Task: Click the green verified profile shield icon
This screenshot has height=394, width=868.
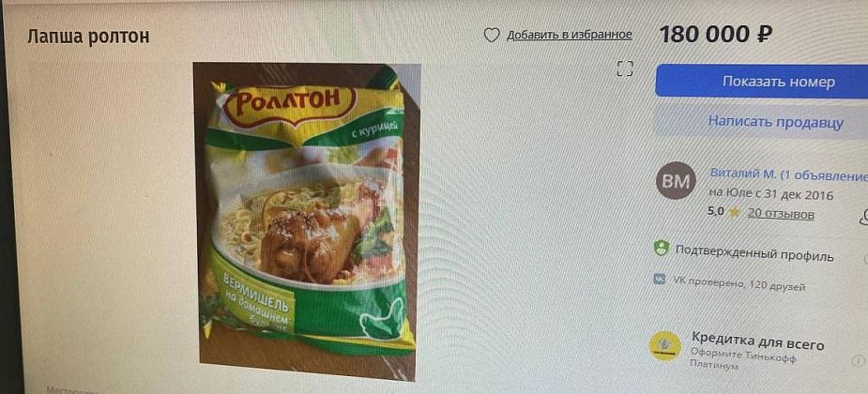Action: tap(661, 249)
